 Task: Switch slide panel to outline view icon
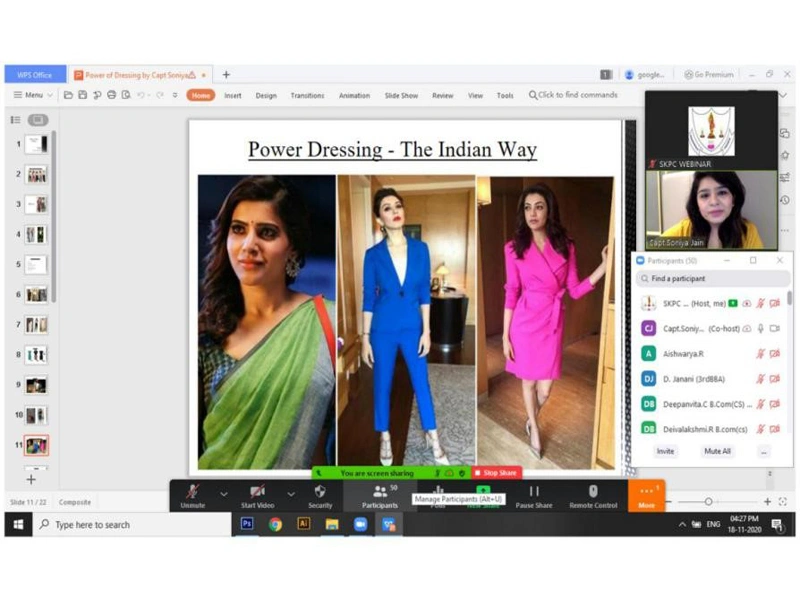[15, 120]
